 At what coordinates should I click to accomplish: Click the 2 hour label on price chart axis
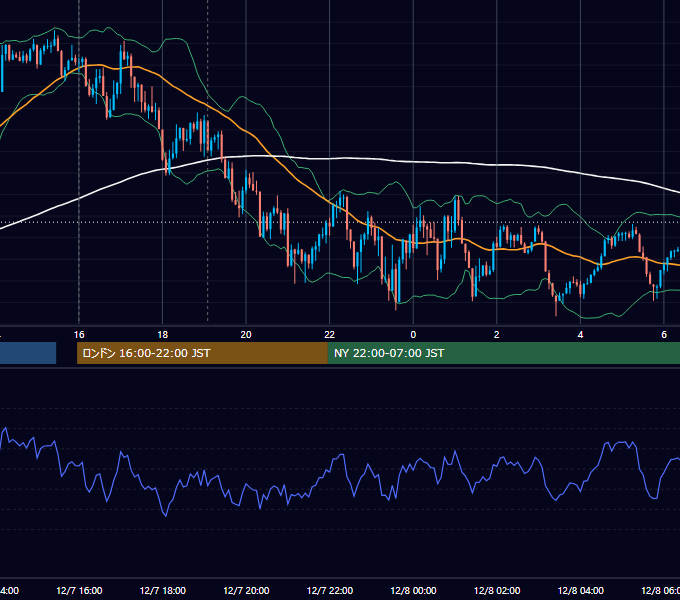pos(497,335)
